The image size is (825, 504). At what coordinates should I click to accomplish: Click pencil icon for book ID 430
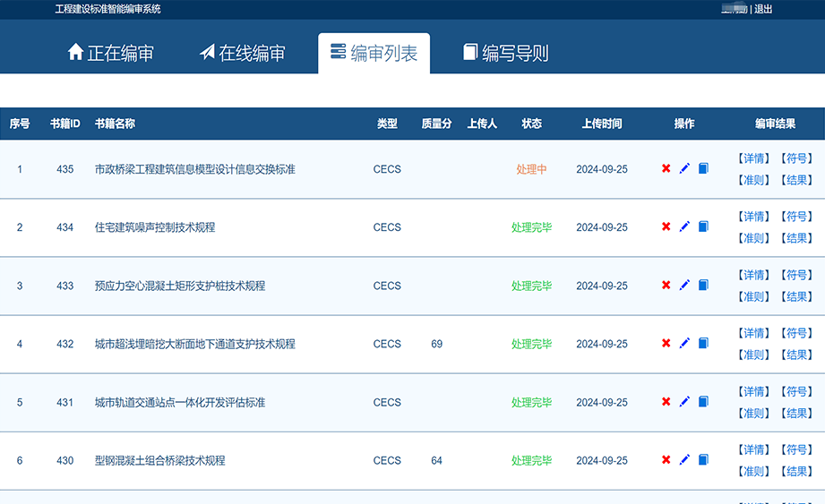[684, 459]
